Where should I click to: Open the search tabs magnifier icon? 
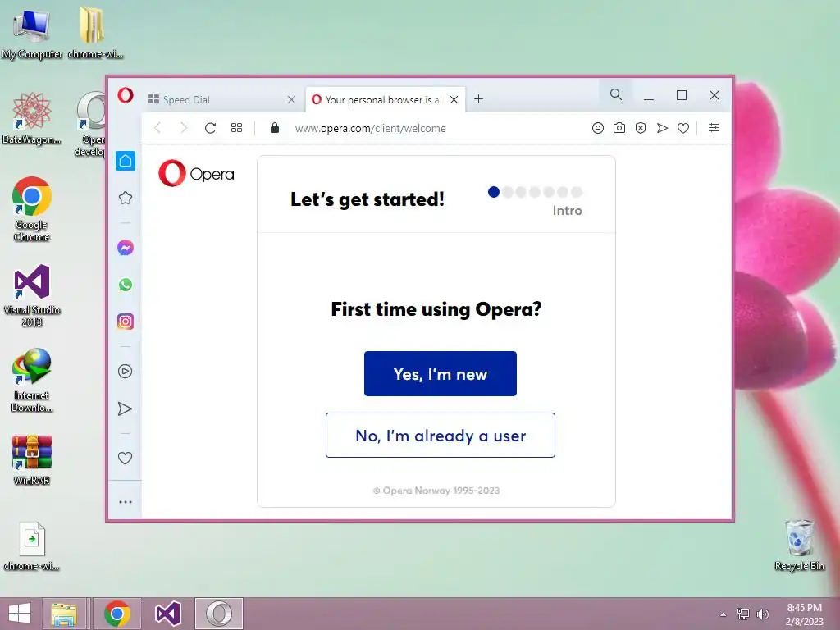tap(615, 95)
